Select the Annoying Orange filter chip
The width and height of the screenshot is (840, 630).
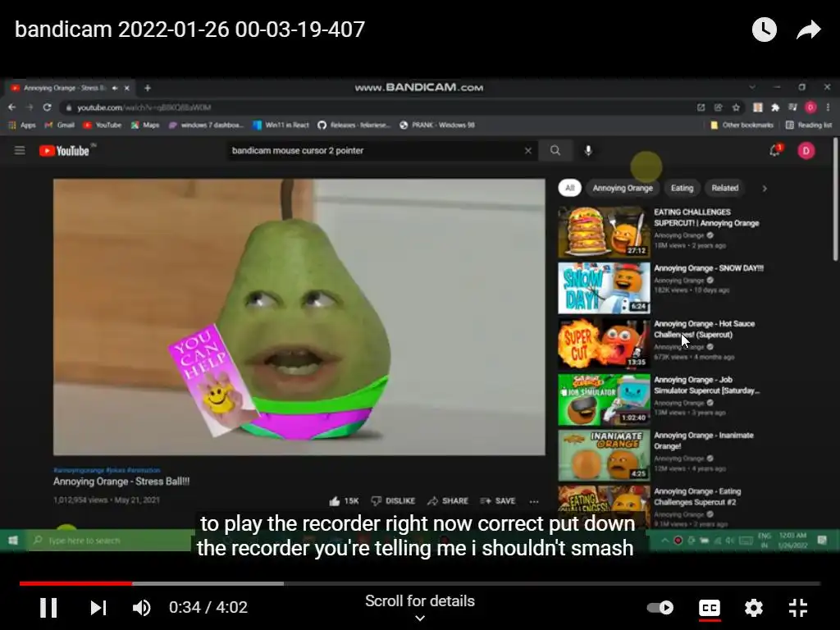[623, 188]
